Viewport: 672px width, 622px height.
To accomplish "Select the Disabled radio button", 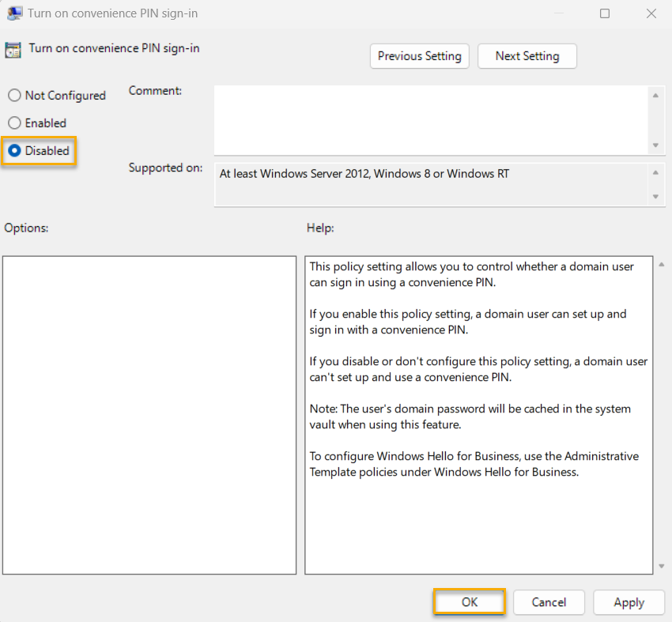I will [x=14, y=151].
